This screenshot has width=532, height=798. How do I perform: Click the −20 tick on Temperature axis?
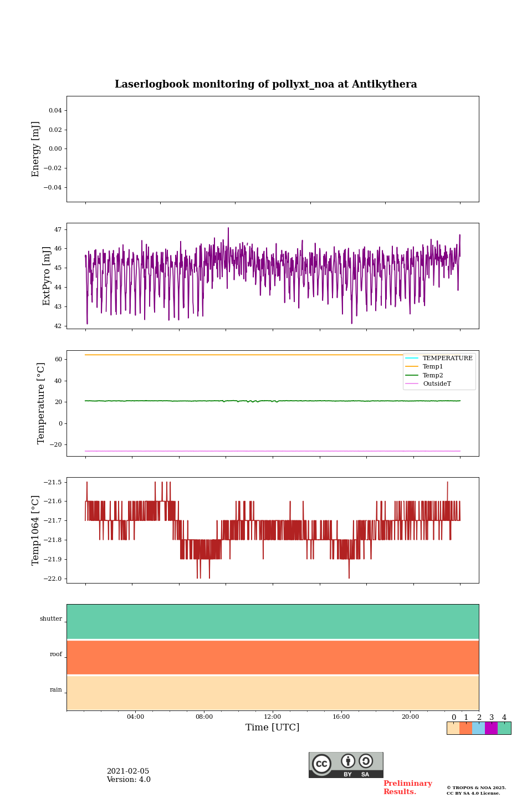point(56,444)
